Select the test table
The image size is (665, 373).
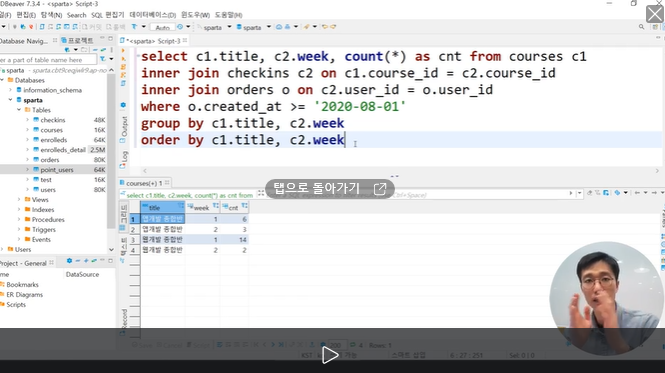46,179
